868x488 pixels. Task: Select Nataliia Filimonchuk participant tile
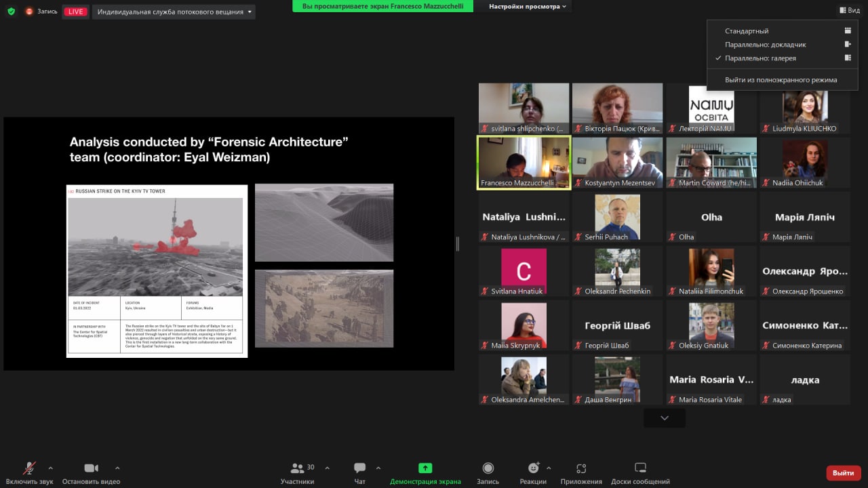click(711, 271)
